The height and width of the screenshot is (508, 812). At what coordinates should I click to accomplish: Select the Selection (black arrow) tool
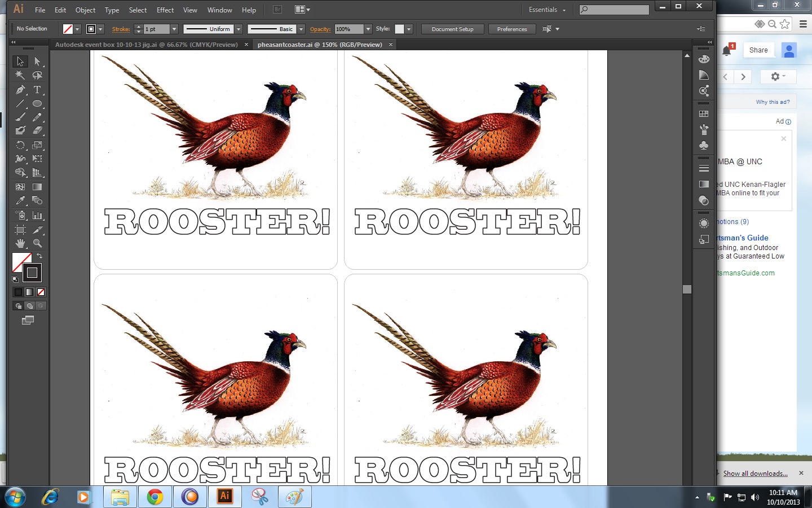[20, 61]
